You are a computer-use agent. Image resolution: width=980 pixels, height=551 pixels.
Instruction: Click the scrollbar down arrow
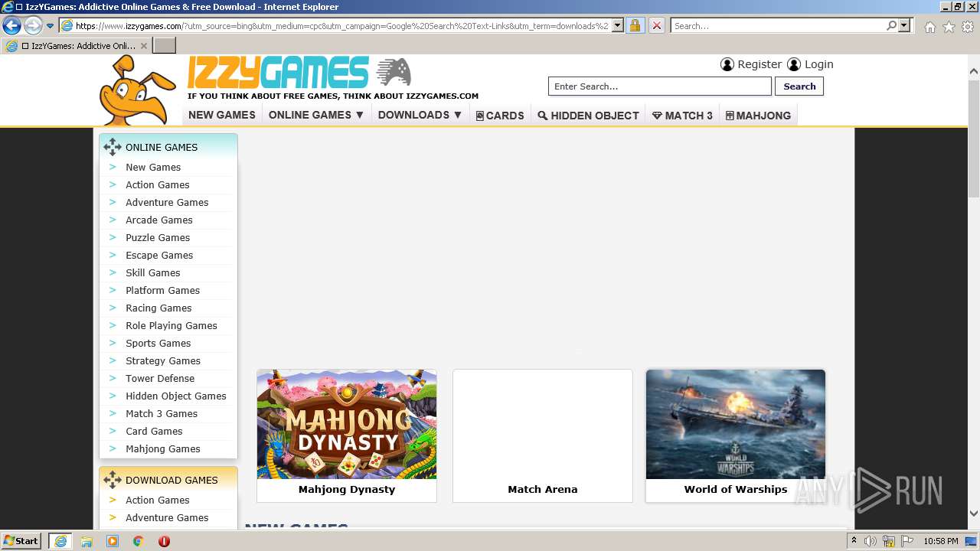point(974,514)
